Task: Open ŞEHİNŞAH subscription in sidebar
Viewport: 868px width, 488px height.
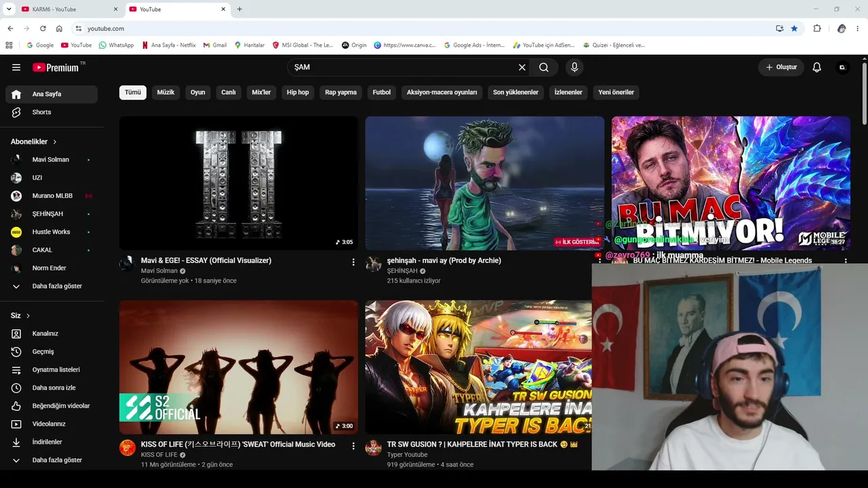Action: pos(52,213)
